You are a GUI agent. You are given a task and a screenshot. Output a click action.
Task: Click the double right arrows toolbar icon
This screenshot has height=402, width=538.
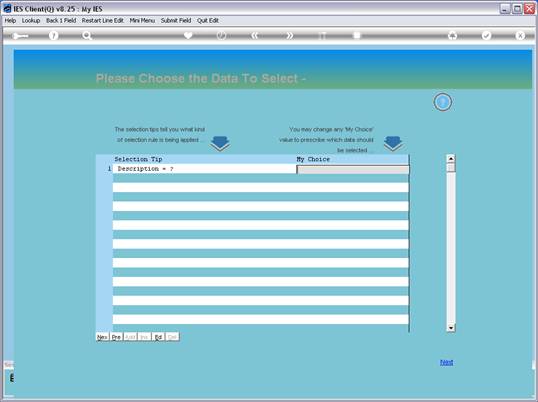[x=290, y=35]
